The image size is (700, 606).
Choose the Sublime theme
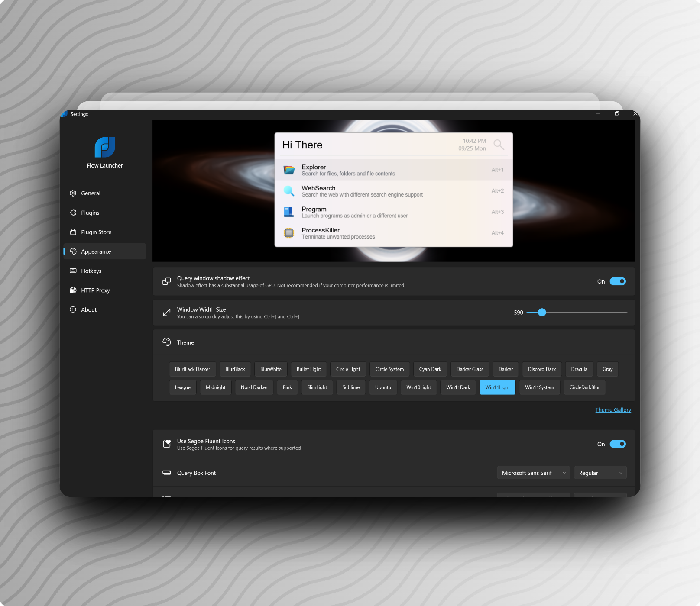351,387
